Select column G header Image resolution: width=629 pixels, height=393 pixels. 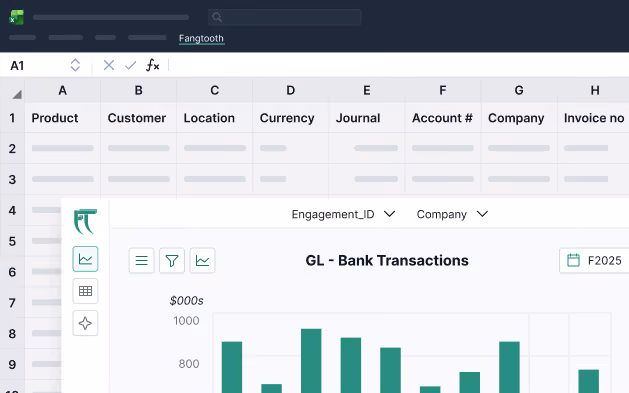(x=519, y=90)
